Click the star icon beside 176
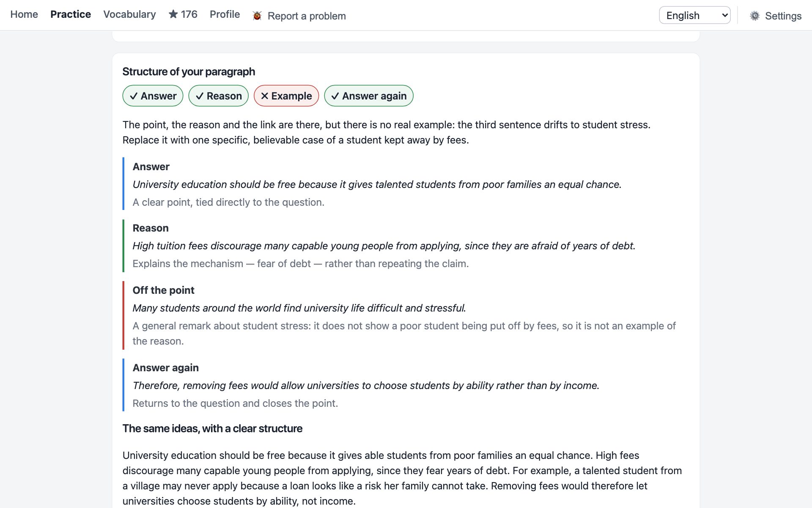Image resolution: width=812 pixels, height=508 pixels. coord(173,14)
